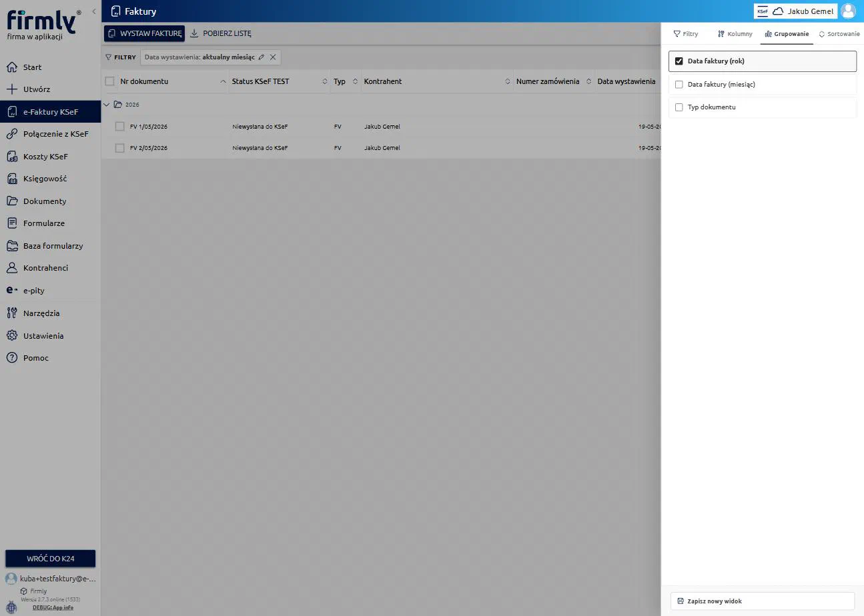
Task: Uncheck Data faktury (rok) grouping
Action: (x=679, y=61)
